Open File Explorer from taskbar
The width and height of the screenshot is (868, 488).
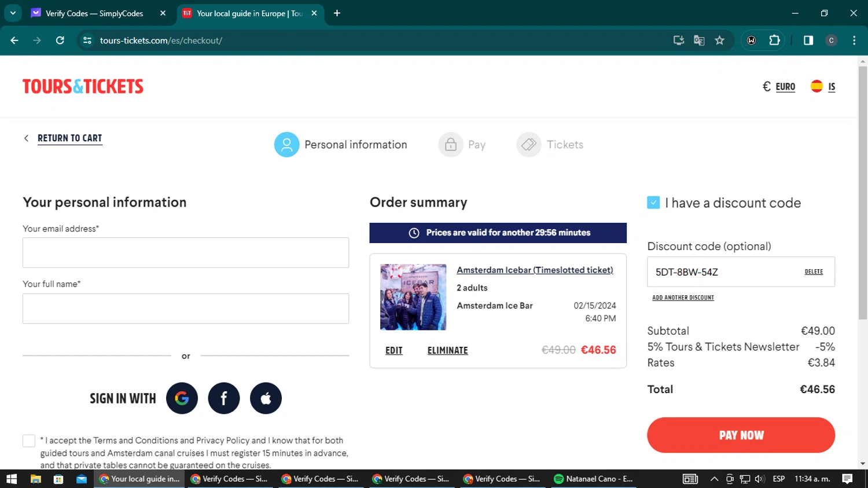coord(35,479)
